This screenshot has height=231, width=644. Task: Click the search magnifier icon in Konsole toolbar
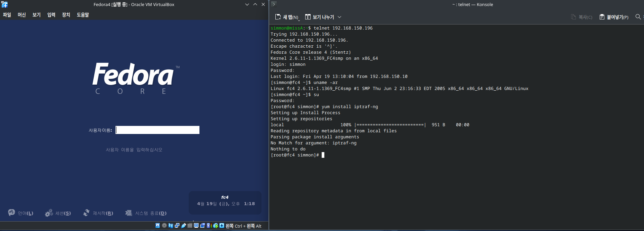click(638, 17)
